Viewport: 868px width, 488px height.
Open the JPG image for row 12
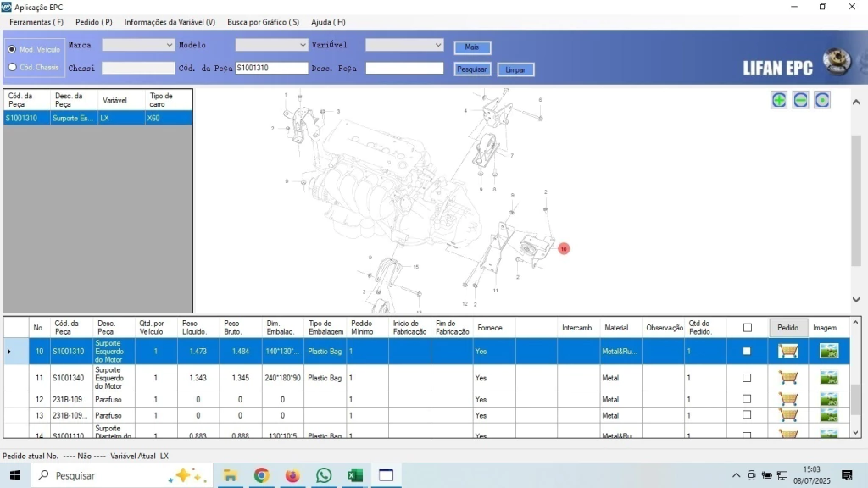(x=828, y=399)
